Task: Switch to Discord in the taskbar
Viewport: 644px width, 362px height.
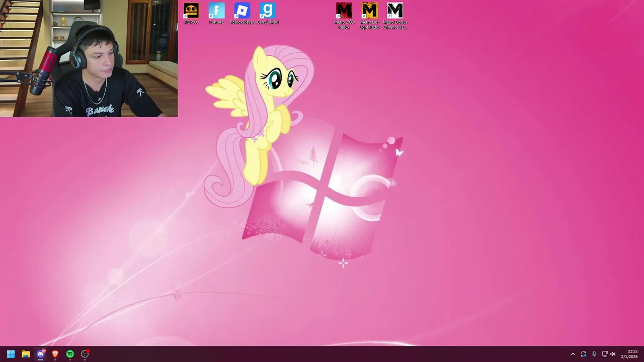Action: pyautogui.click(x=40, y=354)
